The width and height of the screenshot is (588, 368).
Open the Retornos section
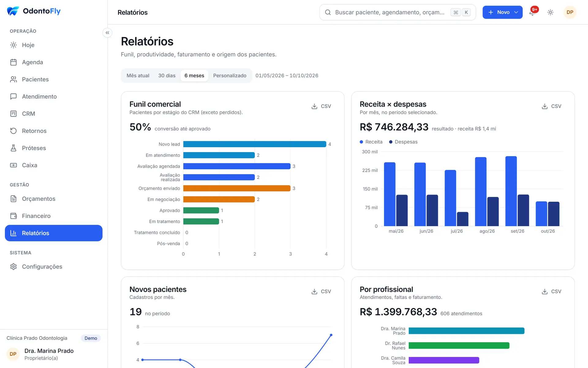[54, 131]
